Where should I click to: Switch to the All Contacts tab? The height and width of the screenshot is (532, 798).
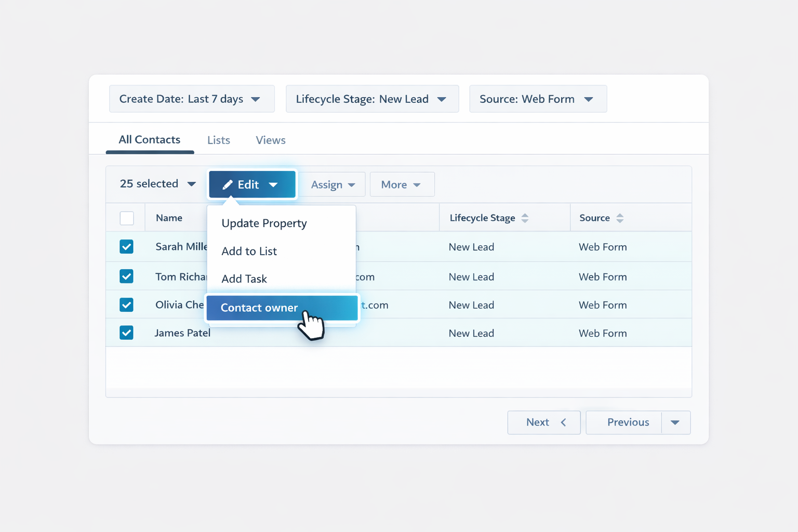[150, 140]
